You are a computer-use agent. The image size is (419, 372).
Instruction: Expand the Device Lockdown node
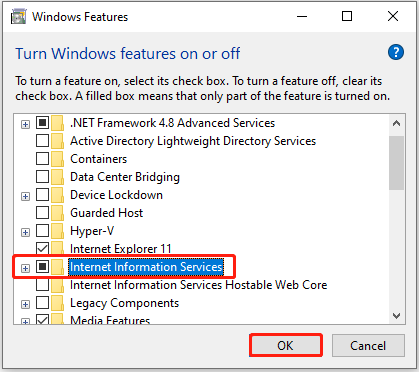pos(25,197)
